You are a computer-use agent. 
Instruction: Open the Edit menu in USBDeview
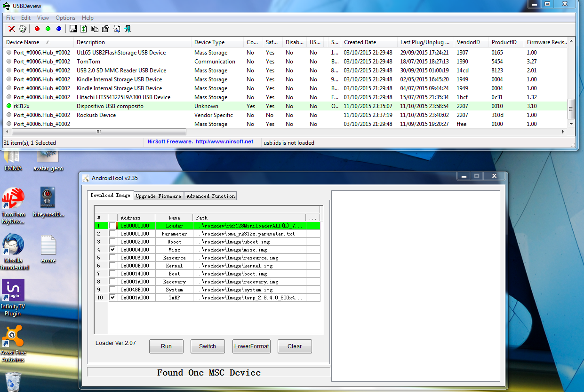pyautogui.click(x=26, y=18)
